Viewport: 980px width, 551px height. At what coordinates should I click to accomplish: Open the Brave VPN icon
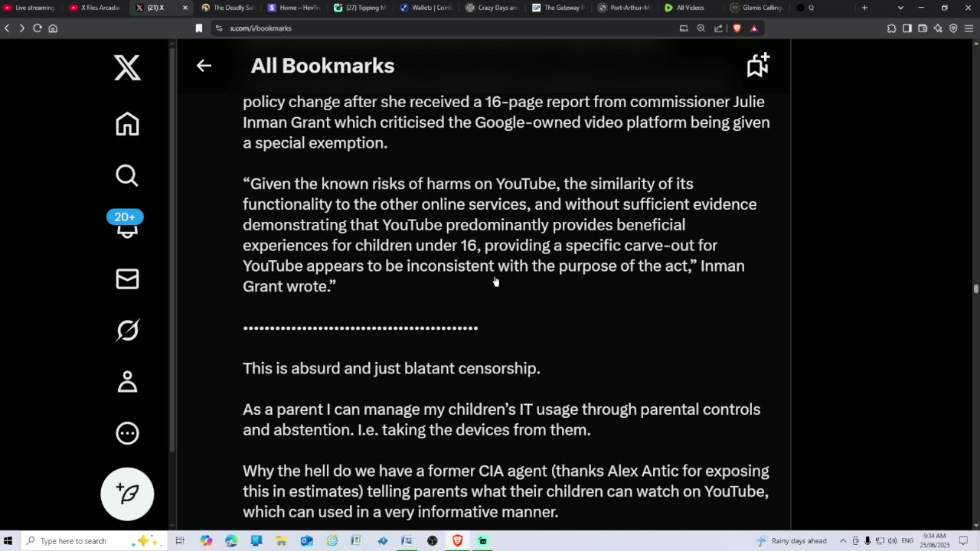tap(953, 28)
